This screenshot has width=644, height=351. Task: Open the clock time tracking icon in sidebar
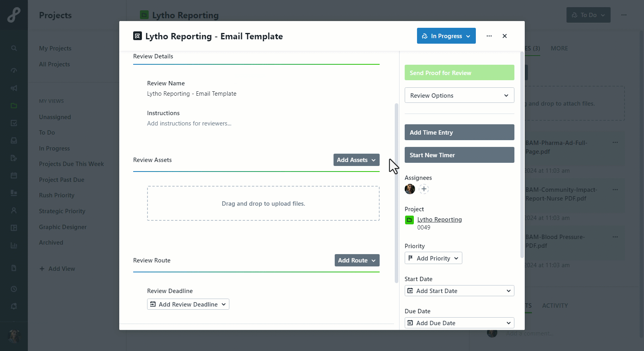point(14,289)
